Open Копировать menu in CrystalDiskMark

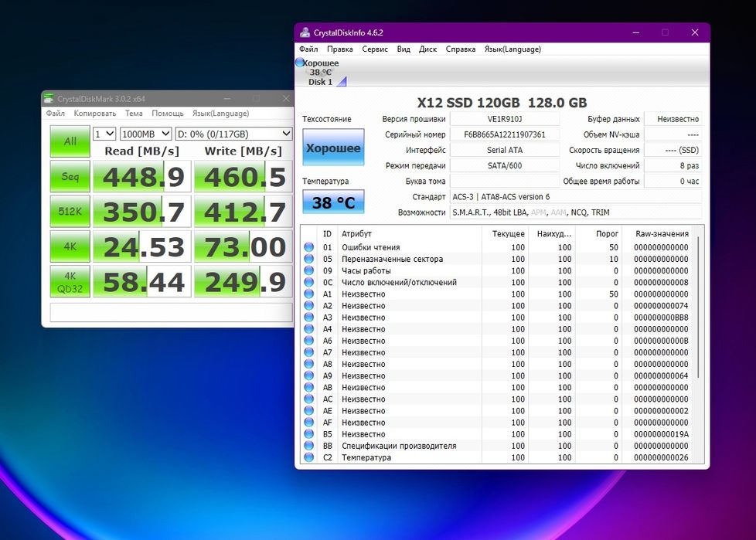[x=95, y=114]
